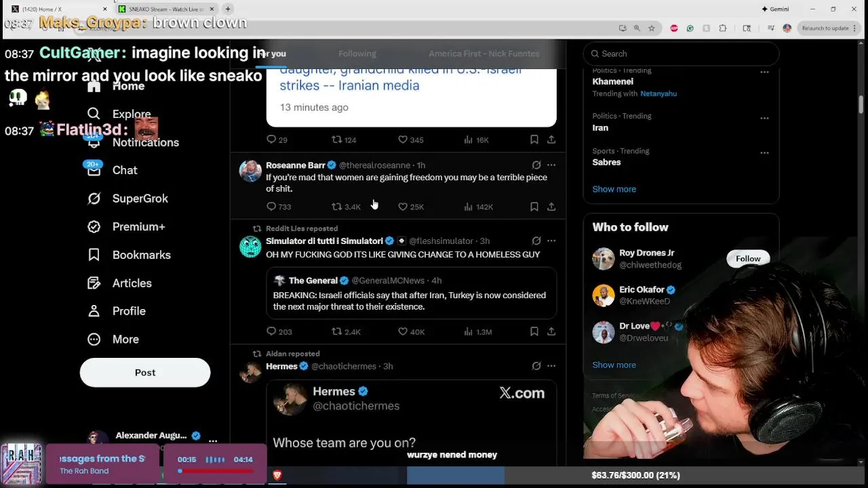Open the More circle icon in sidebar
This screenshot has height=488, width=868.
coord(94,339)
